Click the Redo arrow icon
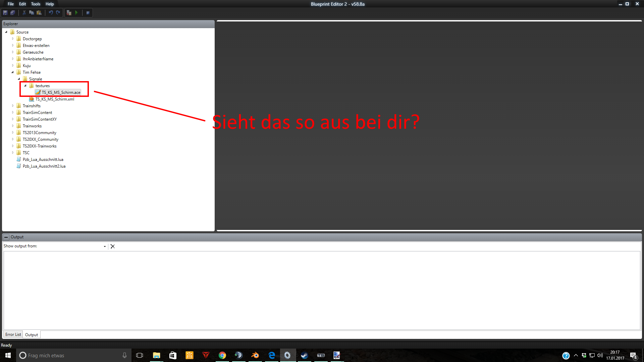Screen dimensions: 644x362 pos(58,13)
